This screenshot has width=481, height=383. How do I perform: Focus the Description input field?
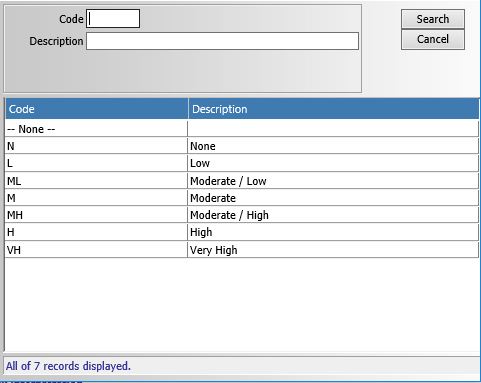pyautogui.click(x=222, y=41)
